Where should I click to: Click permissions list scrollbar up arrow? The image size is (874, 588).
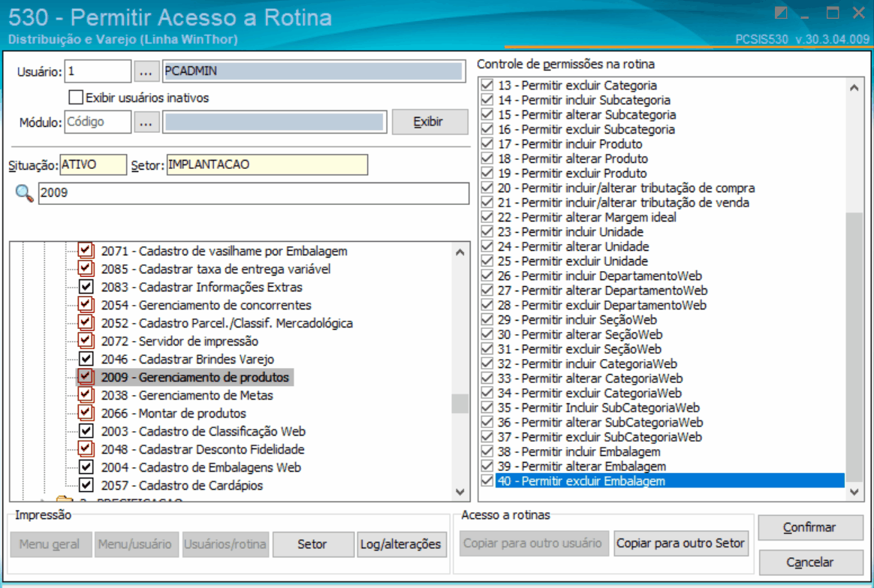(x=854, y=88)
